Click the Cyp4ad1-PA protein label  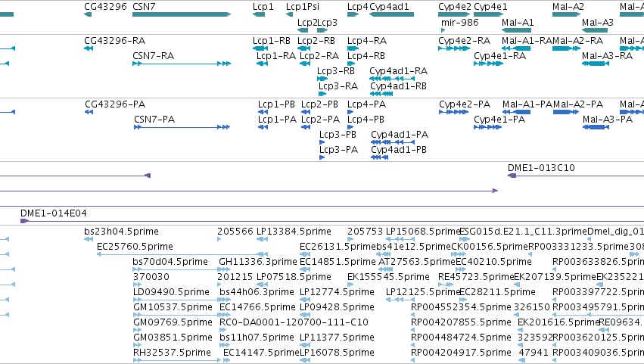click(x=400, y=135)
